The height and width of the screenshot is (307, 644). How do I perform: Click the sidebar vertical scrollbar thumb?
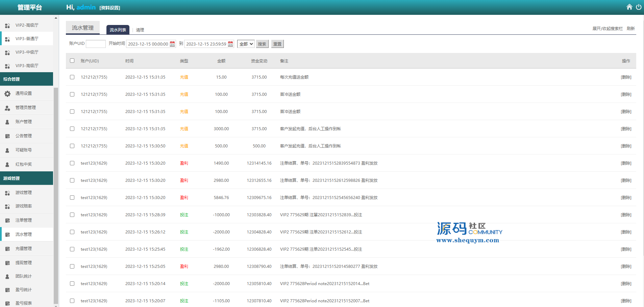(x=56, y=196)
